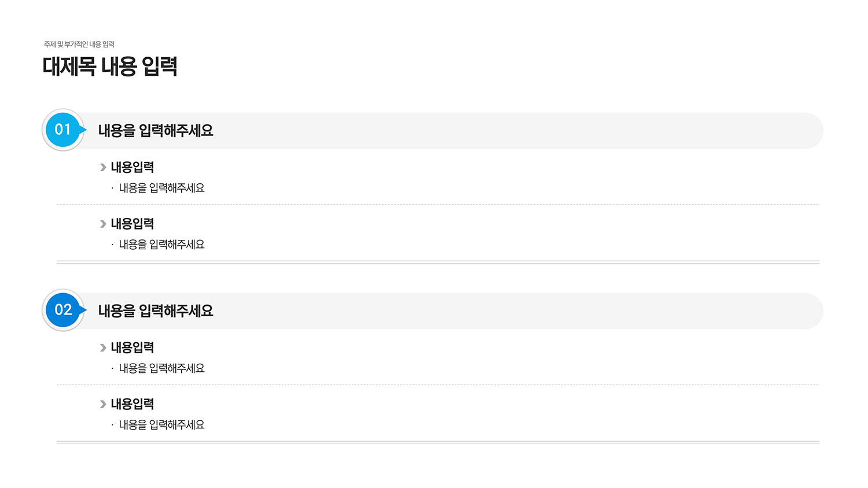868x488 pixels.
Task: Click the dark blue 02 circle badge
Action: [64, 310]
